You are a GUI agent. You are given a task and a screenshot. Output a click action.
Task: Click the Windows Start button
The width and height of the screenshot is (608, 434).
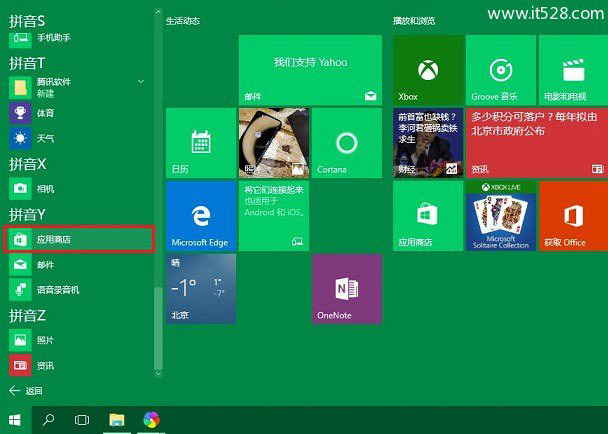16,420
